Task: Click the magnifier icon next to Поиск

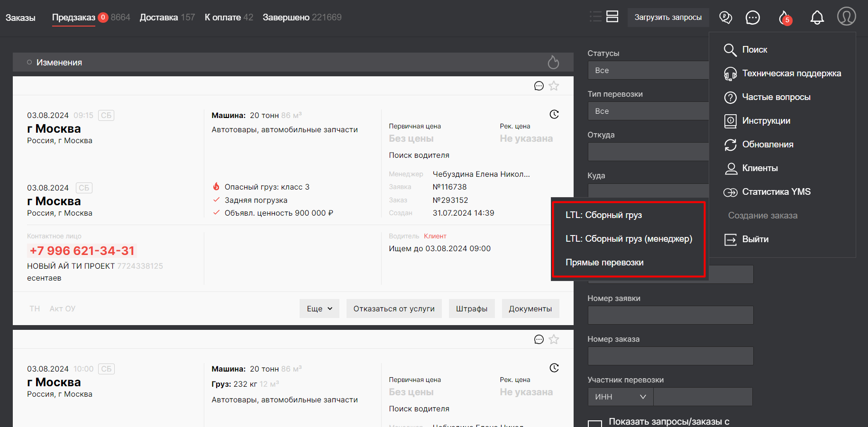Action: 730,50
